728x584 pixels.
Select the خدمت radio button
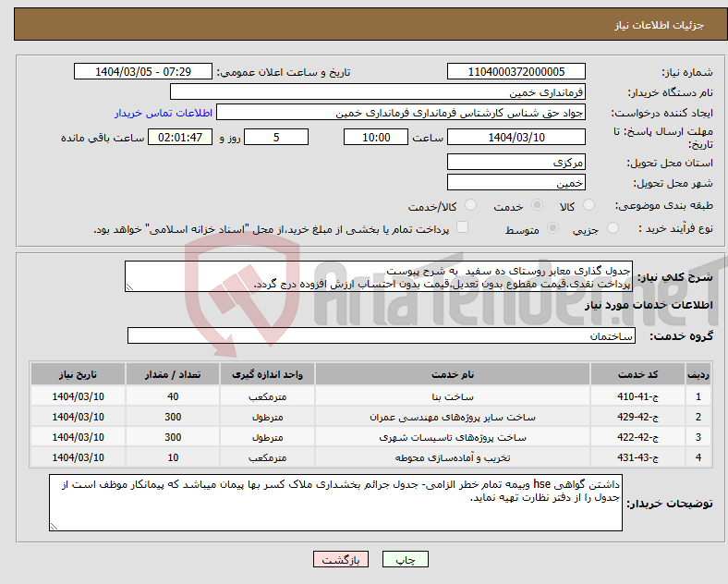point(537,205)
